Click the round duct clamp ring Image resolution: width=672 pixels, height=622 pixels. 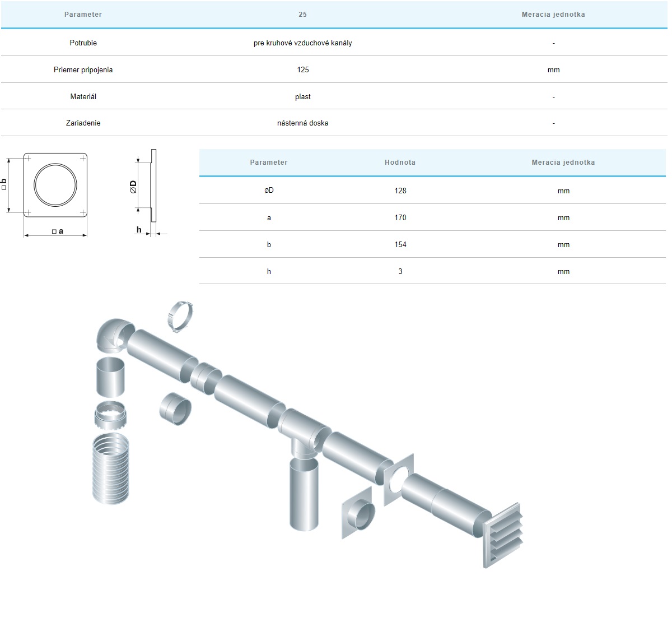tap(180, 317)
